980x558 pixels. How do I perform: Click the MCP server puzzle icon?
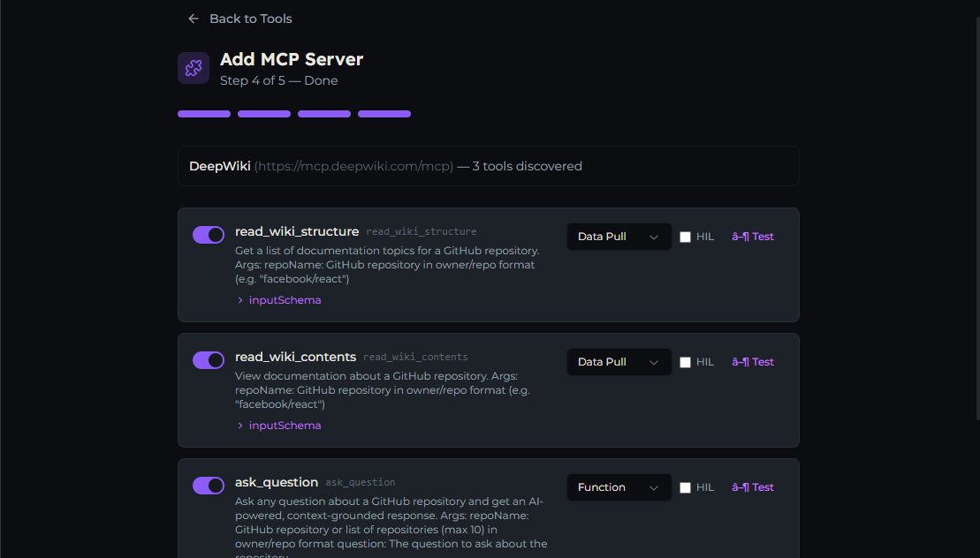coord(194,68)
